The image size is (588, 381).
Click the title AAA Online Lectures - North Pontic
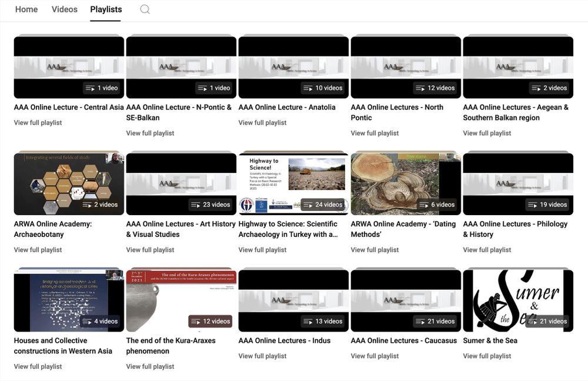(x=397, y=112)
